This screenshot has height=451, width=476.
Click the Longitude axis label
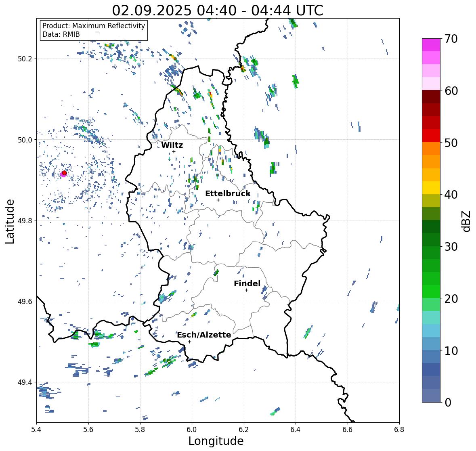pyautogui.click(x=216, y=441)
